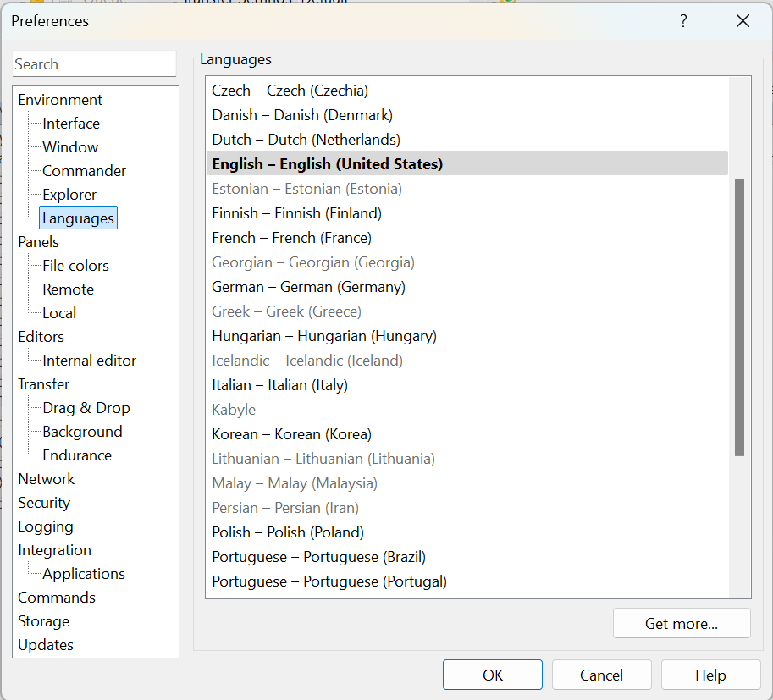Click the Search preferences field
The width and height of the screenshot is (773, 700).
(94, 64)
